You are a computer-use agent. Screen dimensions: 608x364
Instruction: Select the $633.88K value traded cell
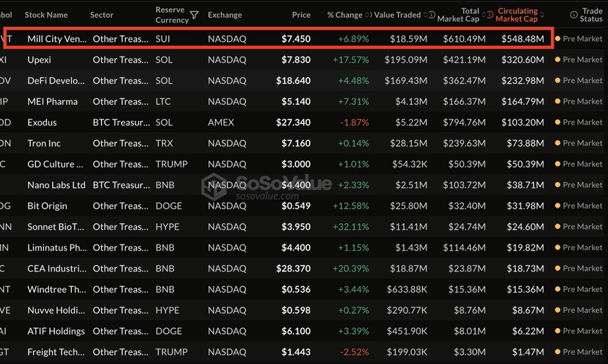(x=407, y=290)
